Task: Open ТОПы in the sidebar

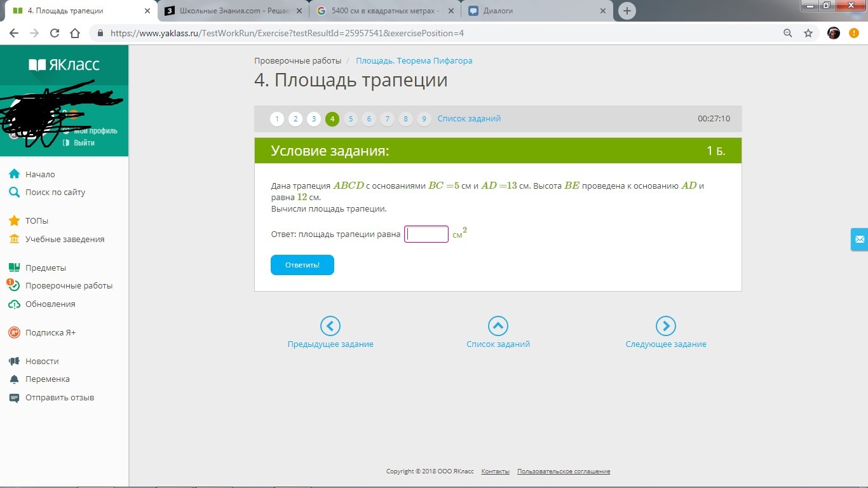Action: click(x=37, y=220)
